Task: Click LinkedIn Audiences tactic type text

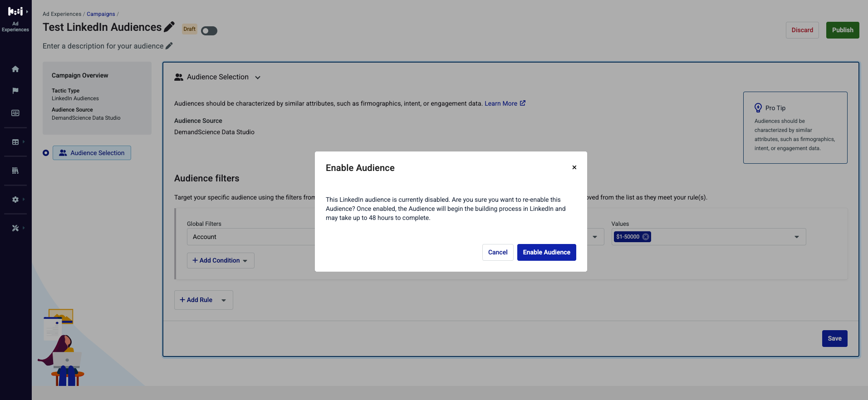Action: pos(75,98)
